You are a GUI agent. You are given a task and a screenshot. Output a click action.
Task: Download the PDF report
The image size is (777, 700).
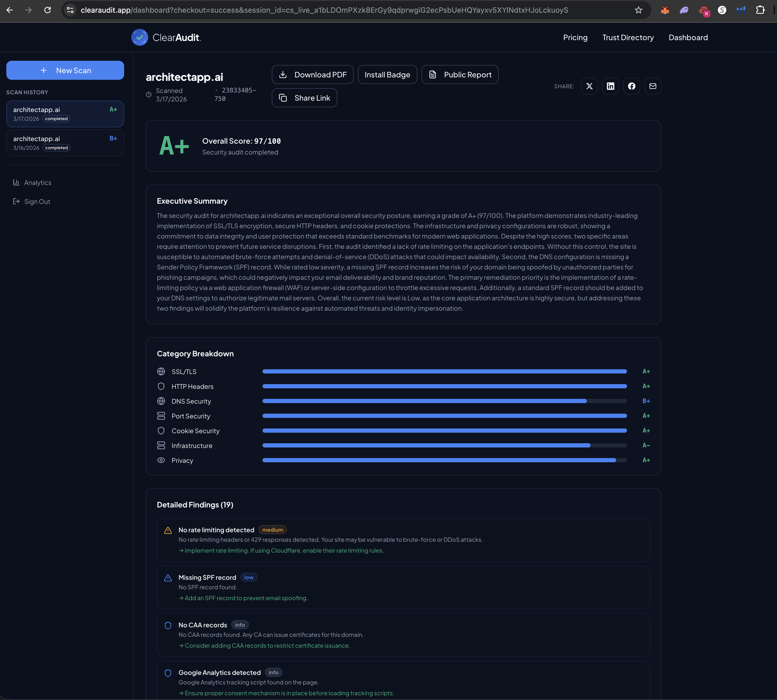pos(312,74)
